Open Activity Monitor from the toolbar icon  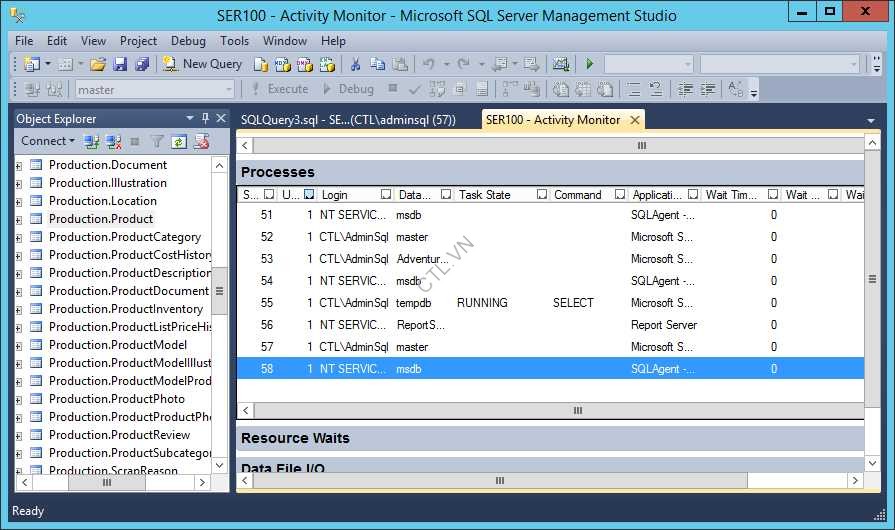coord(560,64)
